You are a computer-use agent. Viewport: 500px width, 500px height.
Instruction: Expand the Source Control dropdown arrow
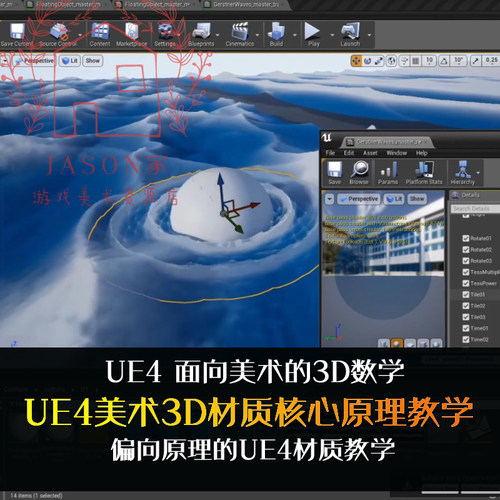click(80, 35)
